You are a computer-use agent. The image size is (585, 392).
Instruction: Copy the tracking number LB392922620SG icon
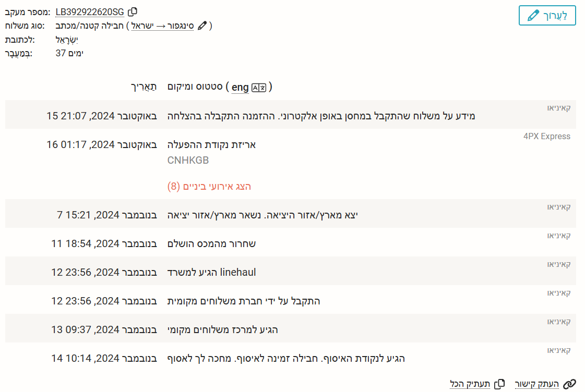coord(133,11)
